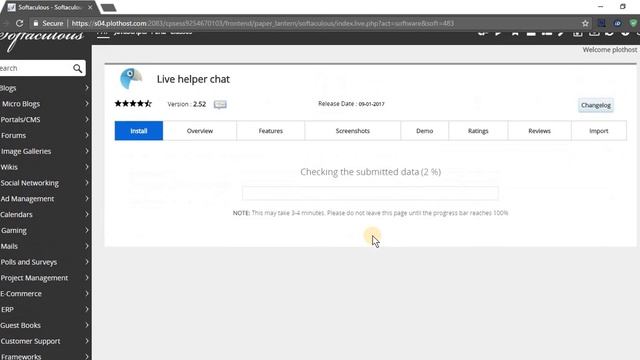640x360 pixels.
Task: Click the star rating next to Version
Action: [133, 104]
